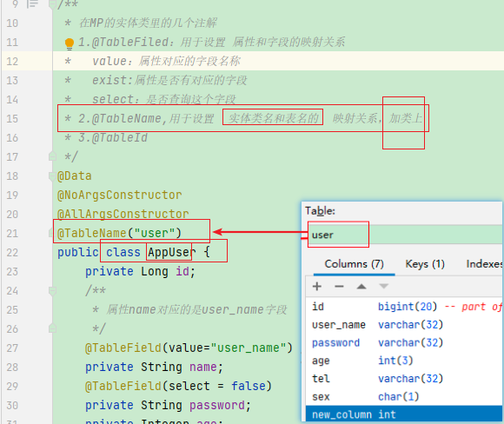Viewport: 504px width, 424px height.
Task: Click @TableField(select = false) annotation
Action: point(178,386)
